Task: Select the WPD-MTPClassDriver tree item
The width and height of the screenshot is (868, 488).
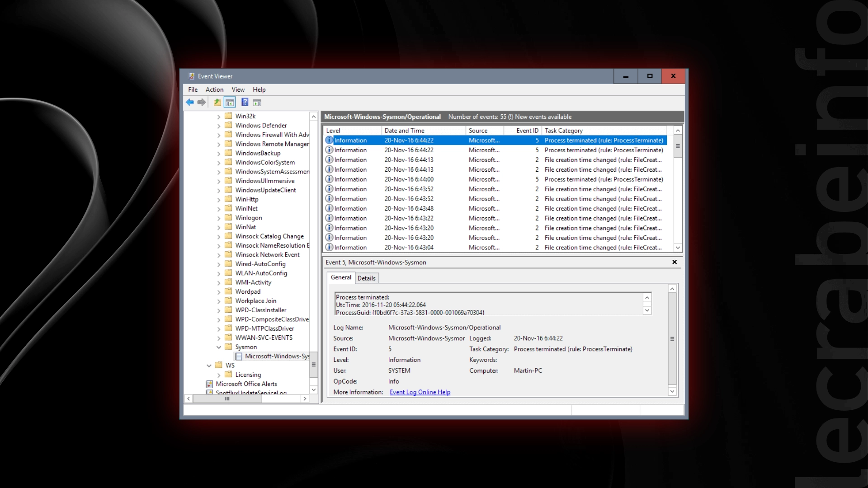Action: click(x=265, y=328)
